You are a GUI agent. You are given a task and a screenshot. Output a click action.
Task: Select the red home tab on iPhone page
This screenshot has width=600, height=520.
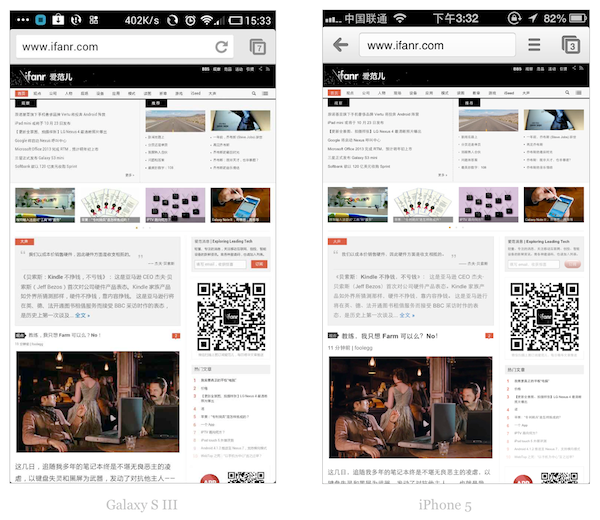(332, 92)
